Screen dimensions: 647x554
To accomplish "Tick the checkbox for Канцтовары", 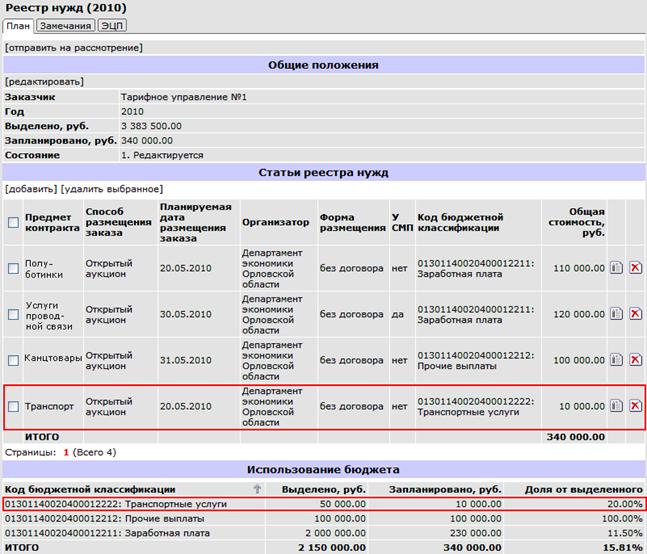I will (x=13, y=361).
